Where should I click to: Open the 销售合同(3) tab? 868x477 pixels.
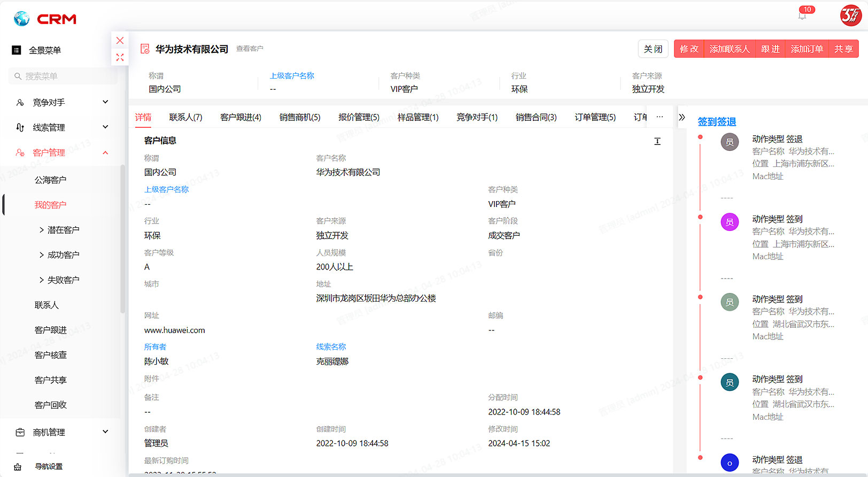[536, 117]
